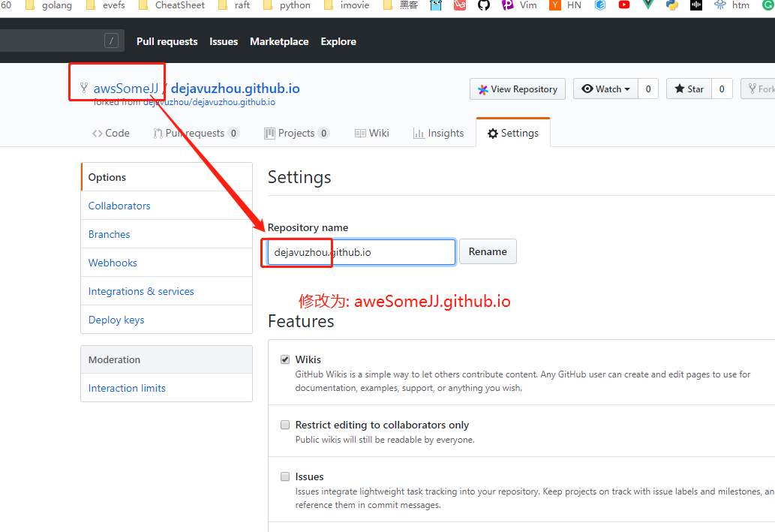Viewport: 775px width, 532px height.
Task: Open forked-from dejavuzhou/dejavuzhou.github.io link
Action: 209,102
